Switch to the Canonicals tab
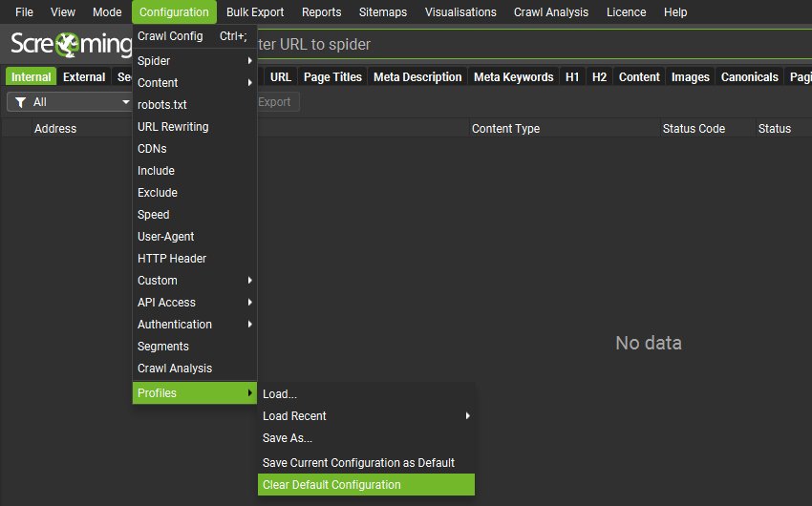Screen dimensions: 812x506 tap(749, 77)
